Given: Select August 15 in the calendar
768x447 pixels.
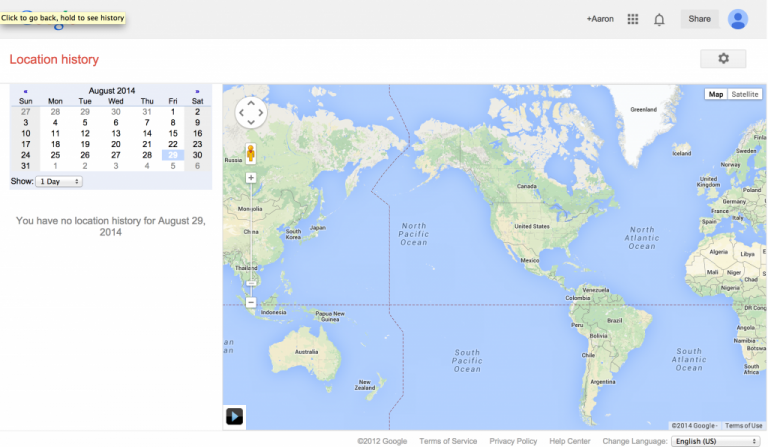Looking at the screenshot, I should tap(173, 134).
